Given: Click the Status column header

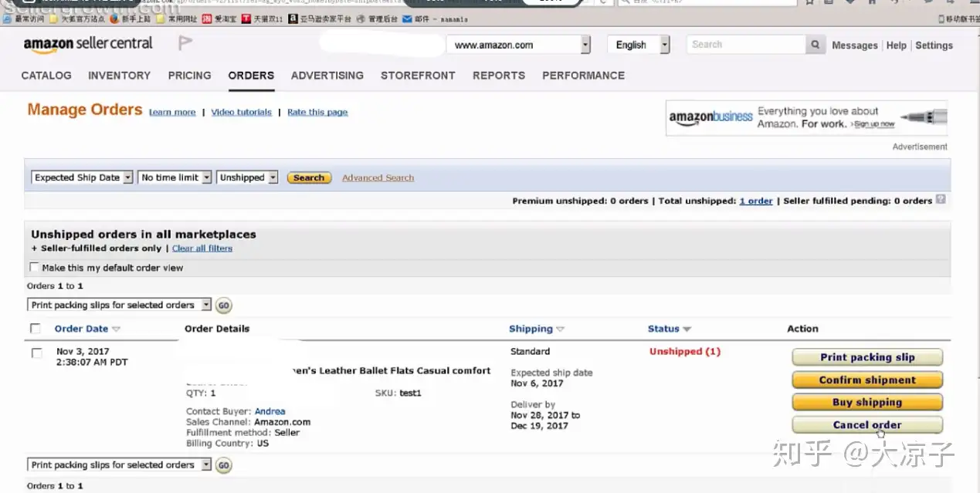Looking at the screenshot, I should pos(663,329).
